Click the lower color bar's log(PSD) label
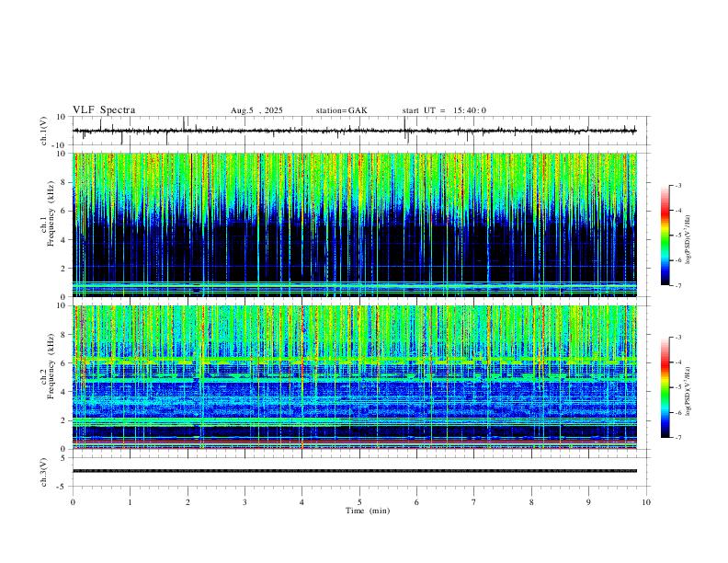 pyautogui.click(x=688, y=392)
